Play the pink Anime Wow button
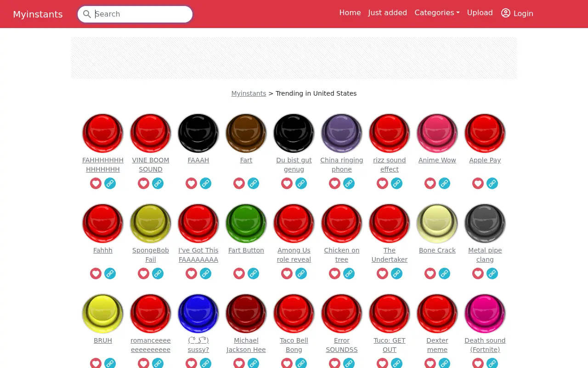 tap(437, 133)
